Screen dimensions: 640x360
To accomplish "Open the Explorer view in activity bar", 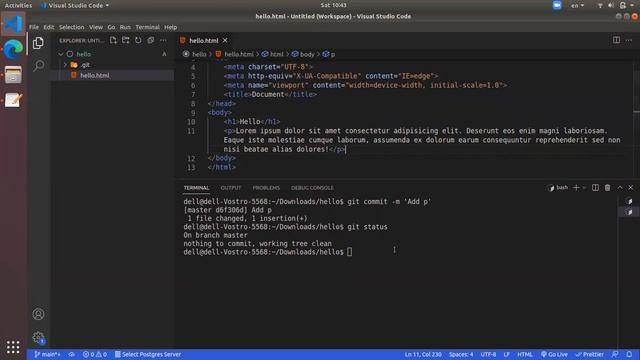I will (38, 43).
